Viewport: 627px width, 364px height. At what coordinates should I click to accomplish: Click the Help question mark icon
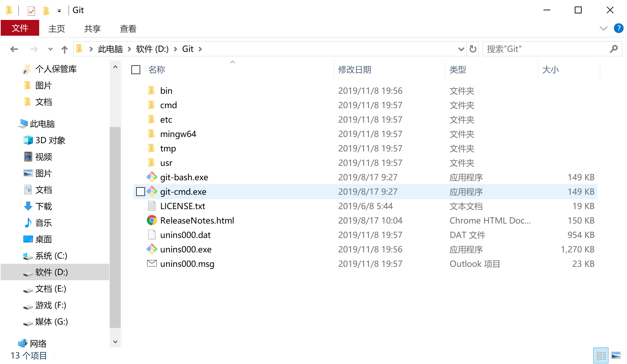point(618,28)
